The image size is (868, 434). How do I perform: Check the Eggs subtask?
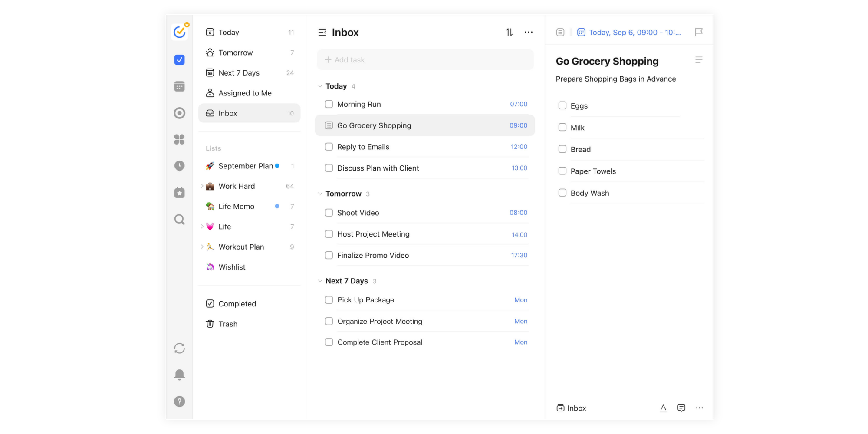[x=562, y=105]
